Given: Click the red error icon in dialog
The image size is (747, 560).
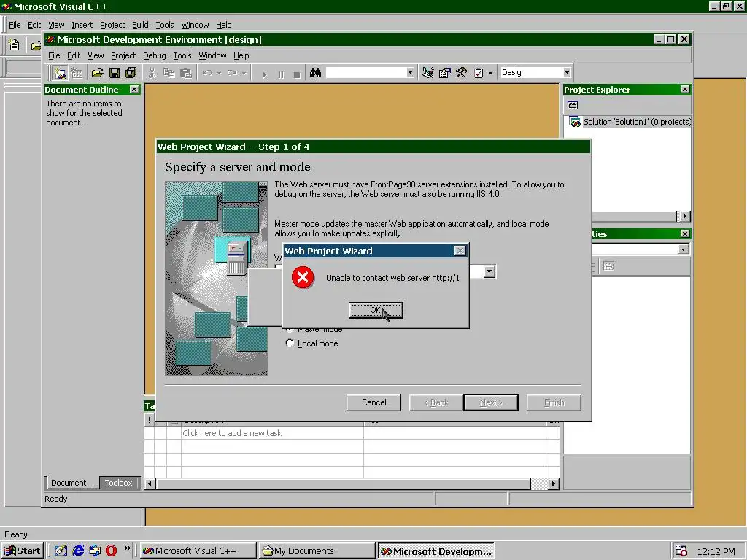Looking at the screenshot, I should [303, 278].
